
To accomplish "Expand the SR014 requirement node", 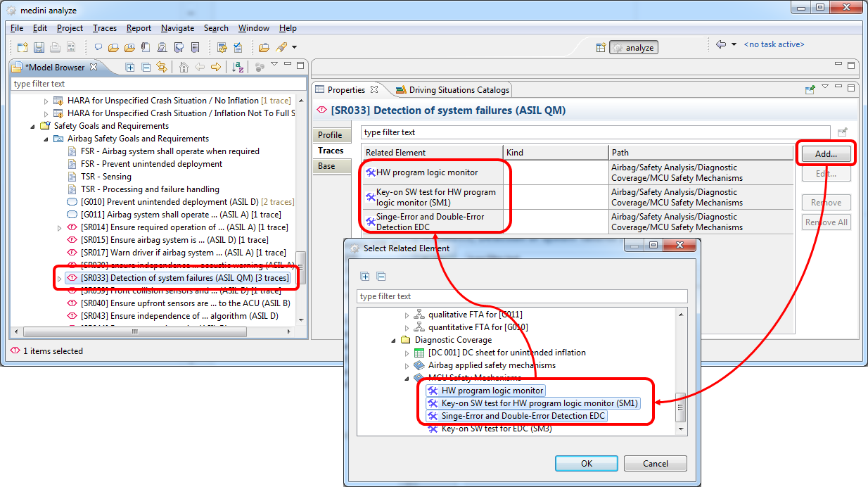I will point(59,227).
